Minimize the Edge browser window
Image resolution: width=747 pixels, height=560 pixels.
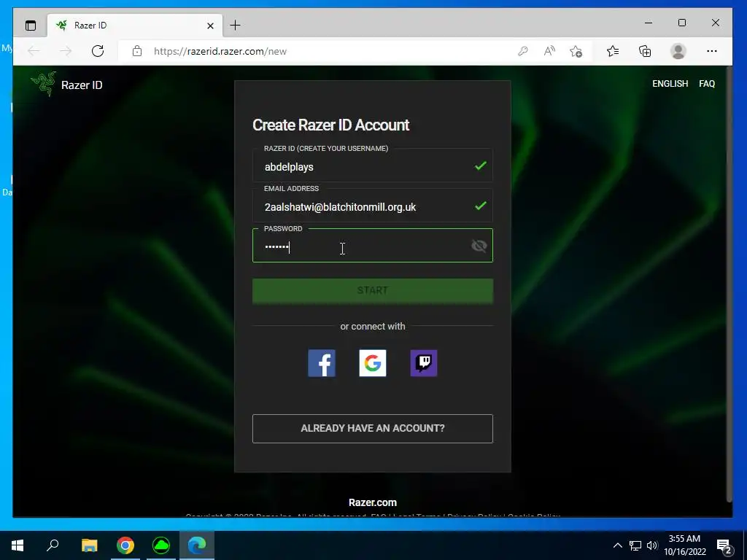tap(649, 23)
